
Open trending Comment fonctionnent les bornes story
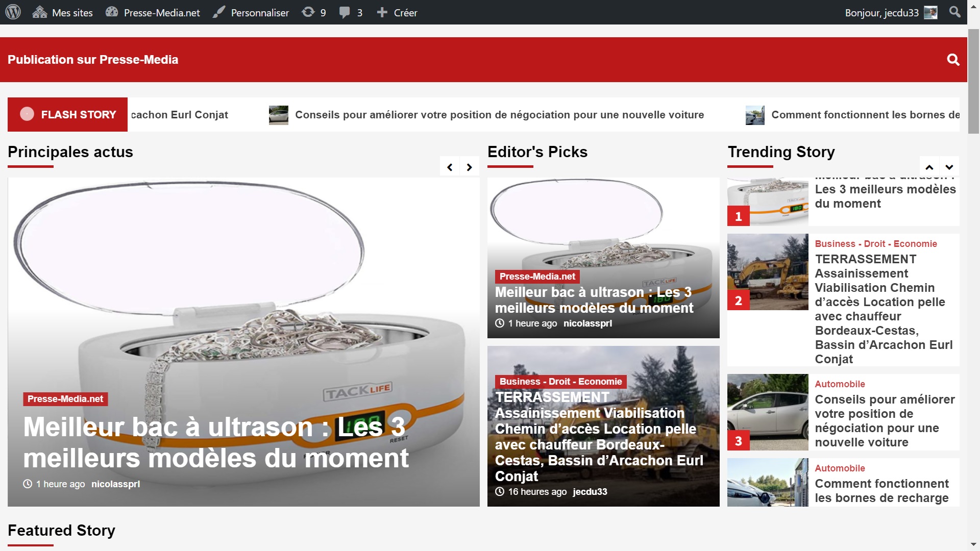(881, 491)
